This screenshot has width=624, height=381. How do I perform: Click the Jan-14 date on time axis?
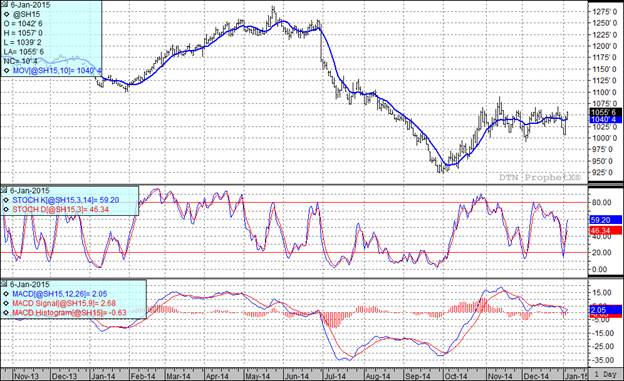pyautogui.click(x=103, y=376)
